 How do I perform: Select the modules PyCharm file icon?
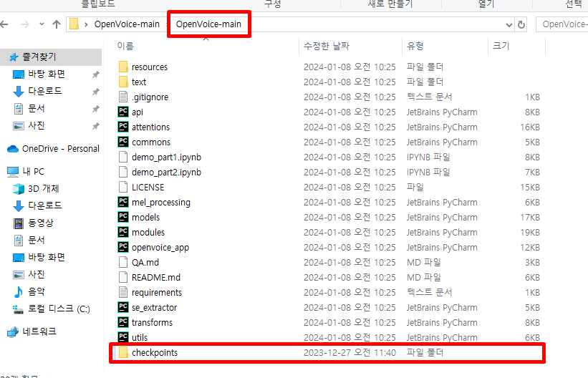(123, 232)
